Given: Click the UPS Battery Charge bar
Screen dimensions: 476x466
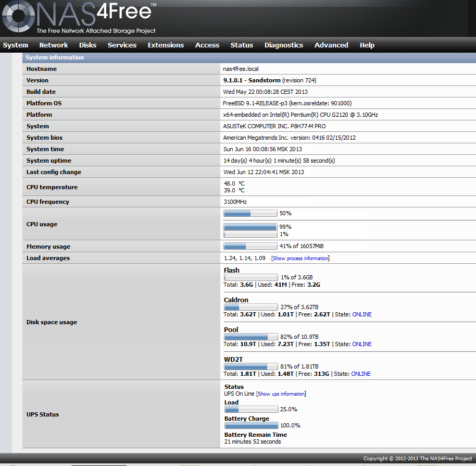Looking at the screenshot, I should point(252,425).
